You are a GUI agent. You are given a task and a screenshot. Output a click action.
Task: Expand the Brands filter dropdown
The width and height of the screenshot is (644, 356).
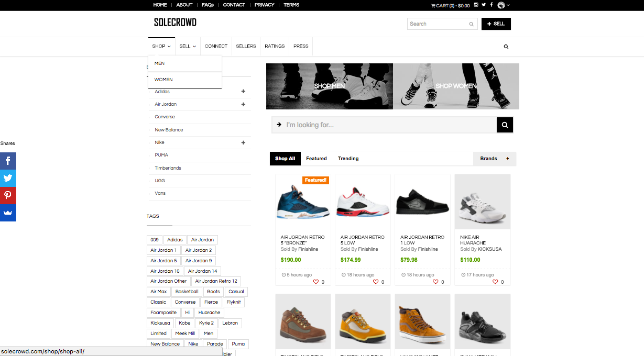tap(495, 159)
